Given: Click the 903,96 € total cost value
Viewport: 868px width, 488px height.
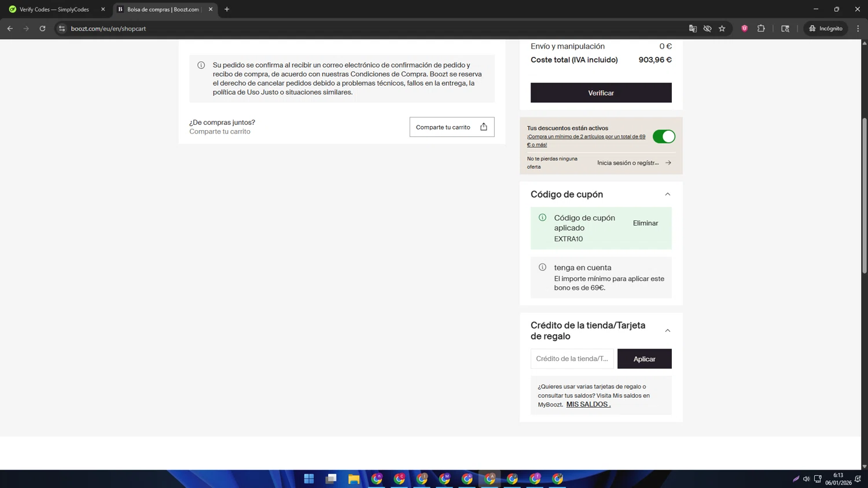Looking at the screenshot, I should (655, 60).
